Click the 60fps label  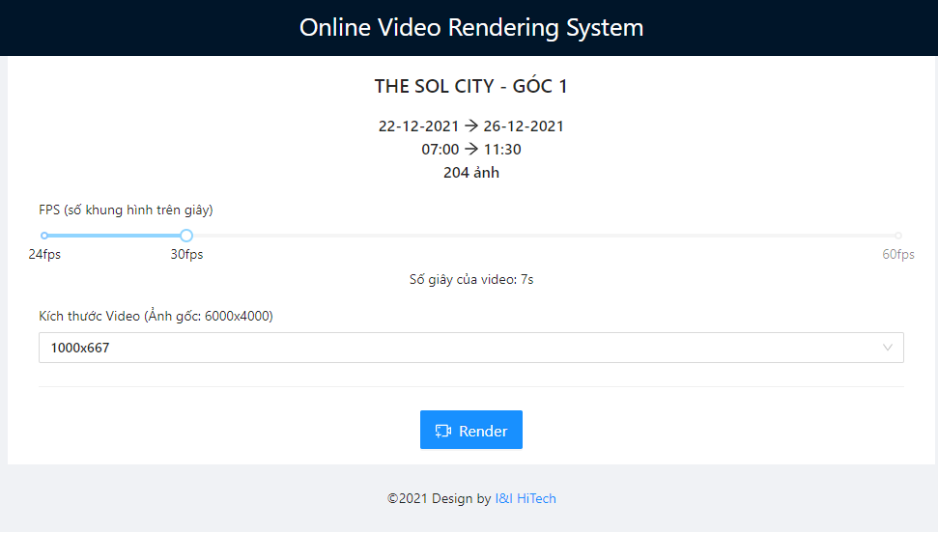pos(898,255)
